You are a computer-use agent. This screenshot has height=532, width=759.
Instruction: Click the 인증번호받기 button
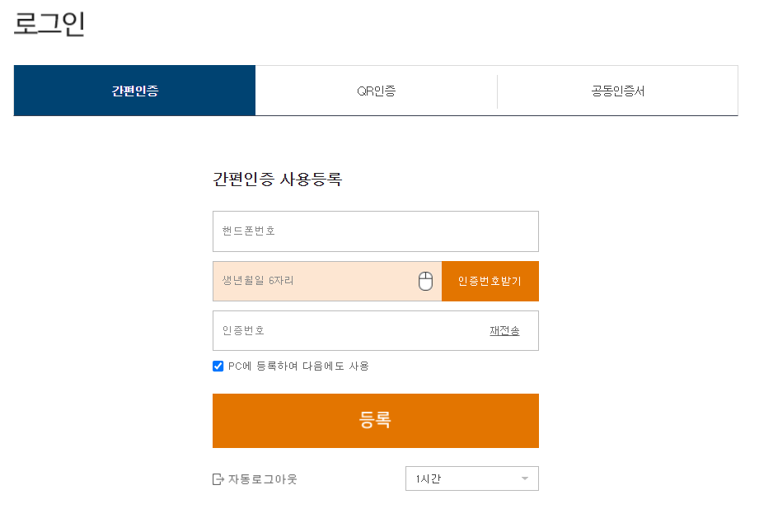(490, 281)
